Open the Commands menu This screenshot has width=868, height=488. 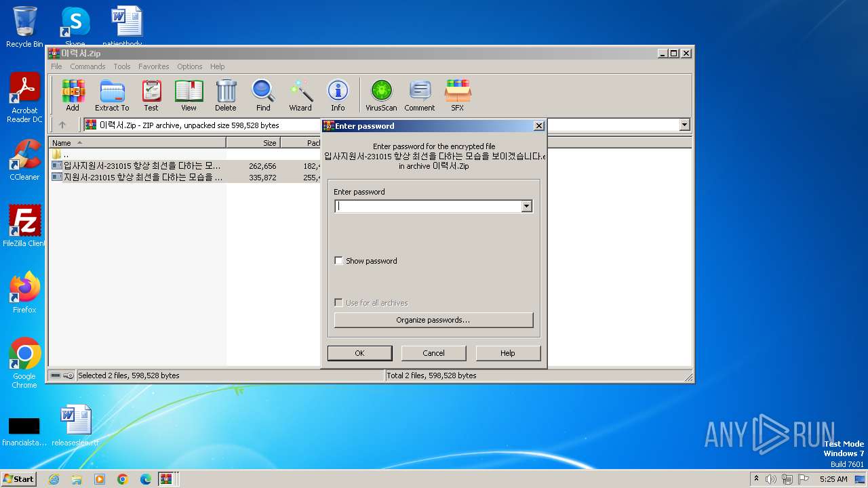point(87,66)
